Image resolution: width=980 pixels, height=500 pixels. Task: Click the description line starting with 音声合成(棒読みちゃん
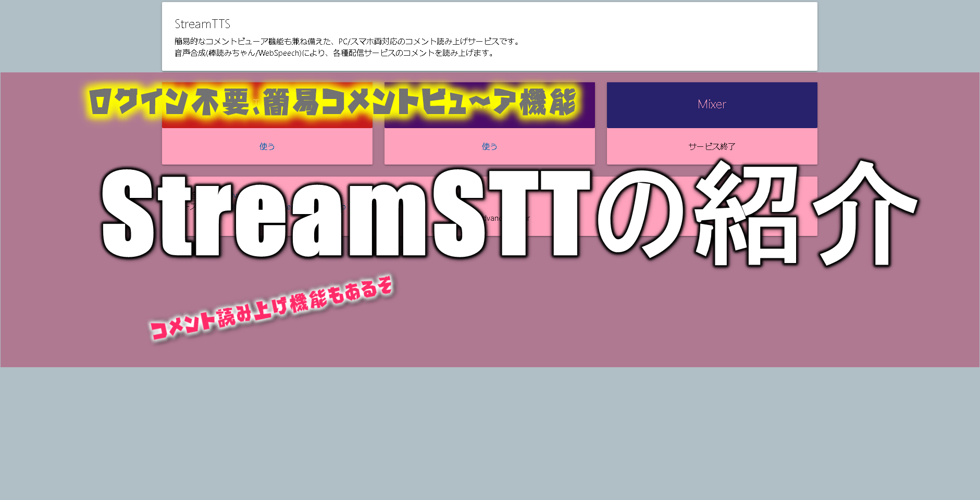click(334, 53)
